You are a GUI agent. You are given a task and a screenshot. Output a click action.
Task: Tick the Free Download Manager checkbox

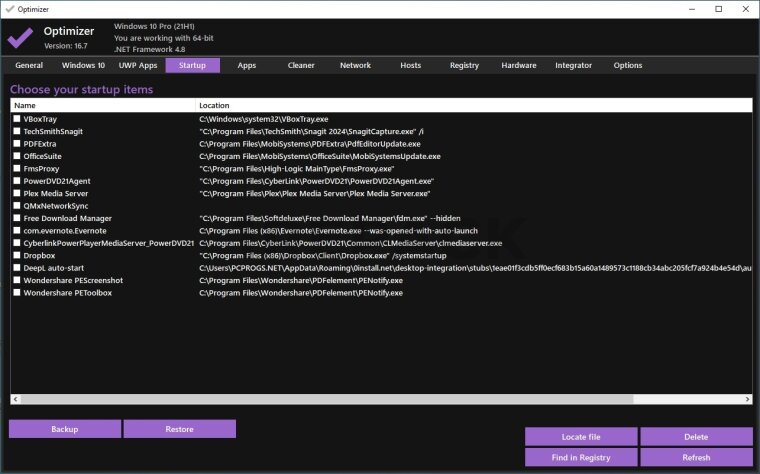click(17, 218)
